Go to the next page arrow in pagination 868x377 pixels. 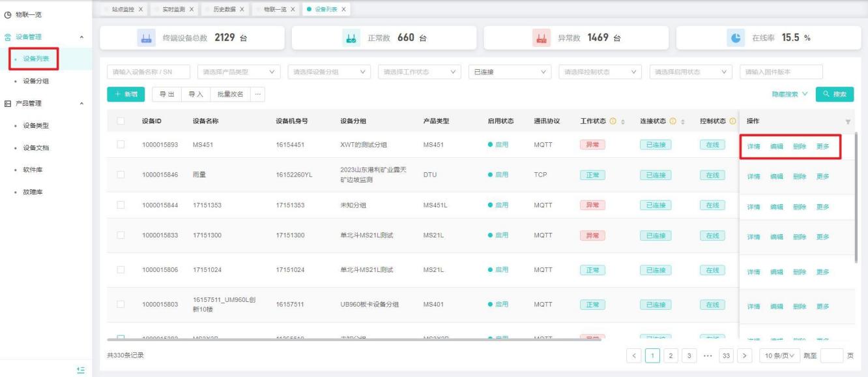pos(744,355)
